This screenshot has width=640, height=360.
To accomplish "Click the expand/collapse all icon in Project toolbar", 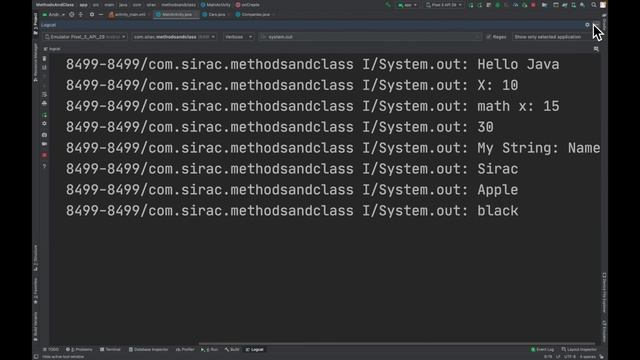I will (81, 14).
